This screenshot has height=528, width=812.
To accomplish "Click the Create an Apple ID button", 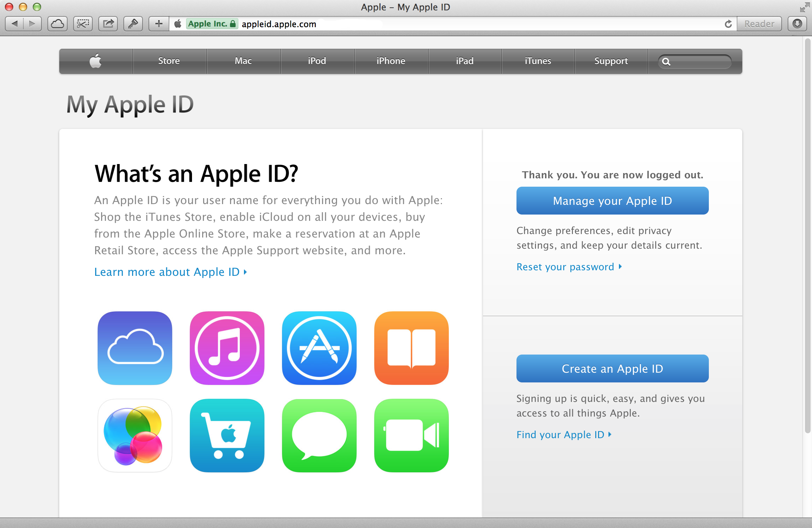I will pyautogui.click(x=612, y=368).
